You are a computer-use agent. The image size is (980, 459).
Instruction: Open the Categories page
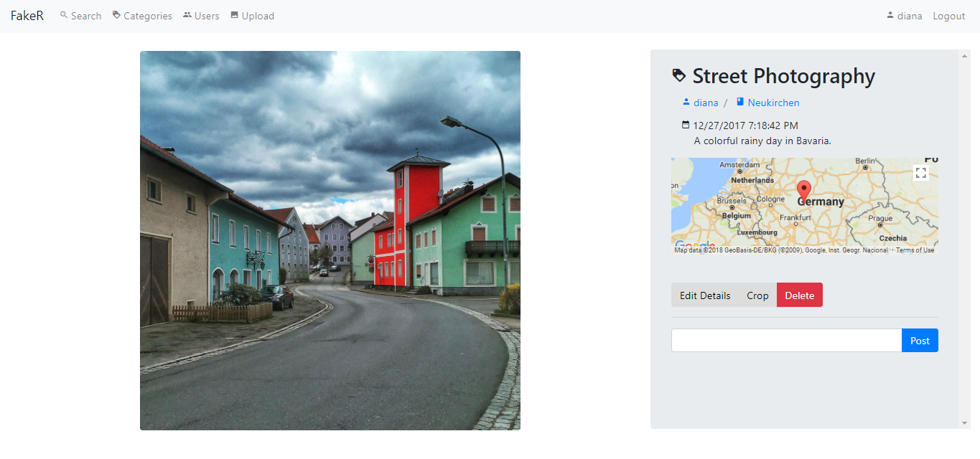point(142,16)
